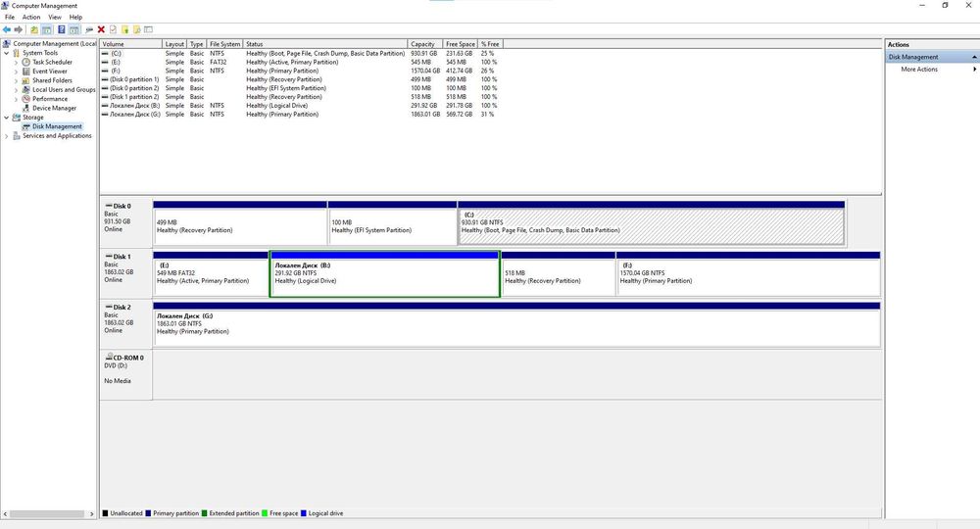This screenshot has width=980, height=529.
Task: Open Event Viewer in the tree
Action: click(49, 72)
